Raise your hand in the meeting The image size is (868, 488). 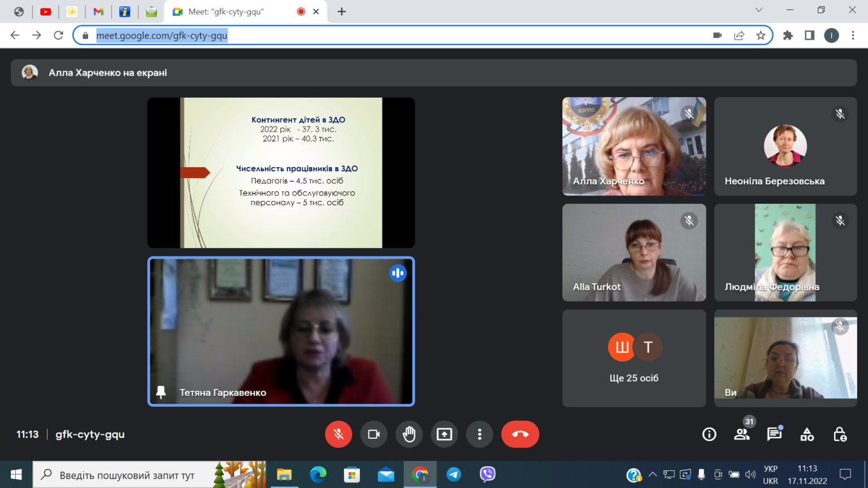point(409,434)
